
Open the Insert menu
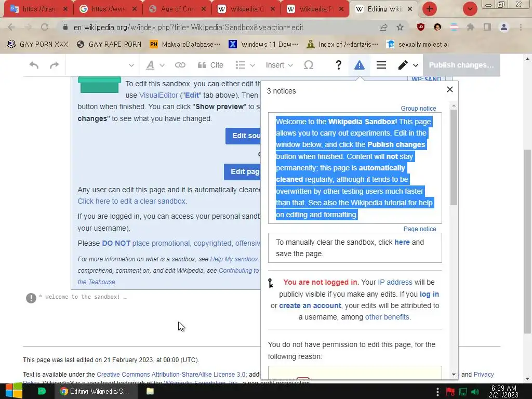279,65
